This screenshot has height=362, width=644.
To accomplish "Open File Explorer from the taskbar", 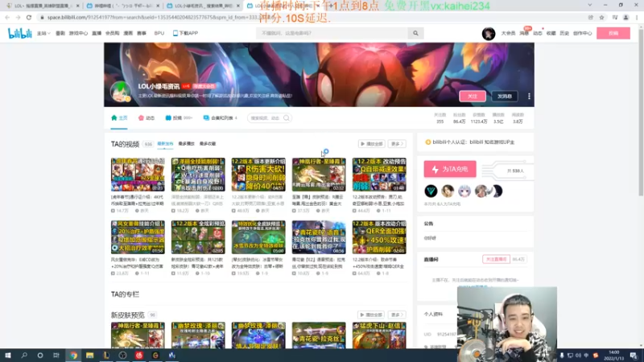I will point(90,356).
